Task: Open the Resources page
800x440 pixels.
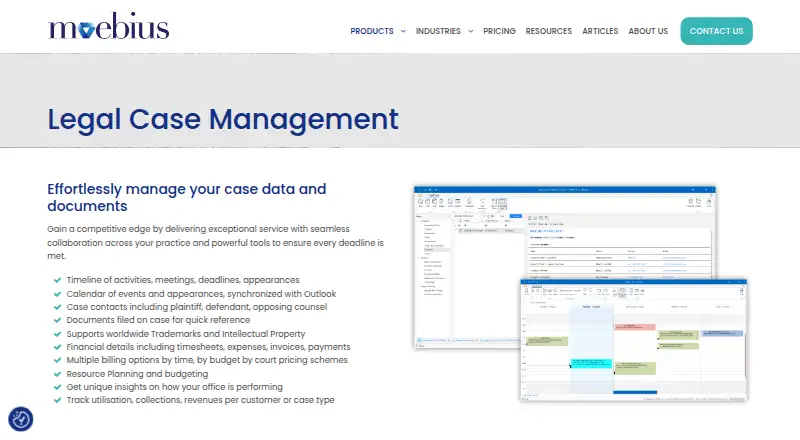Action: coord(548,31)
